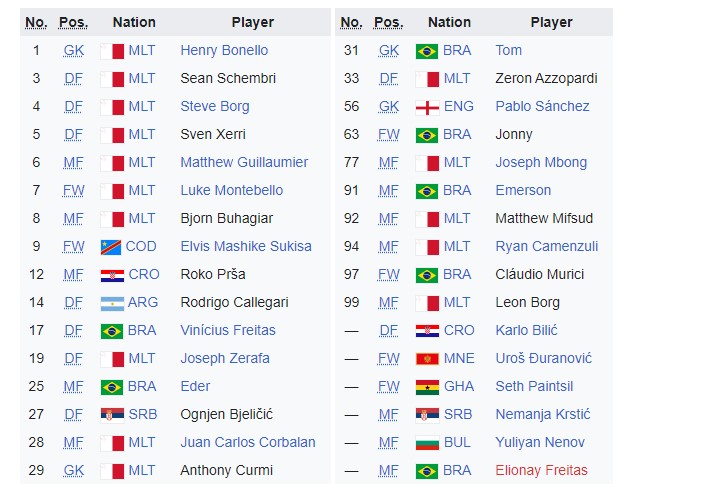Click Brazil flag in Tom's row
Screen dimensions: 713x501
427,51
